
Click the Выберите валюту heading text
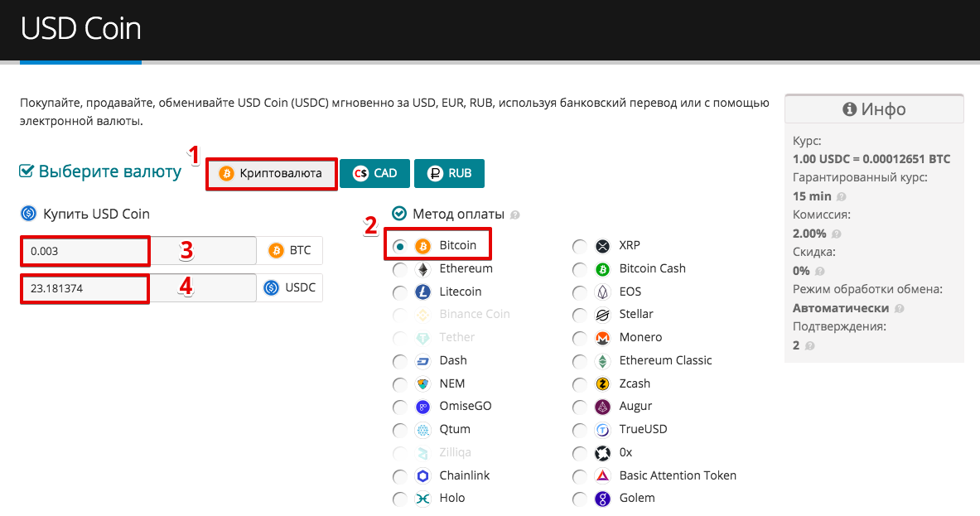click(110, 171)
